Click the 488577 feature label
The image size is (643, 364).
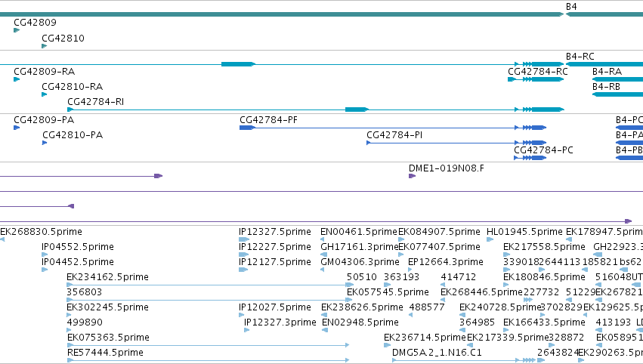pos(427,308)
